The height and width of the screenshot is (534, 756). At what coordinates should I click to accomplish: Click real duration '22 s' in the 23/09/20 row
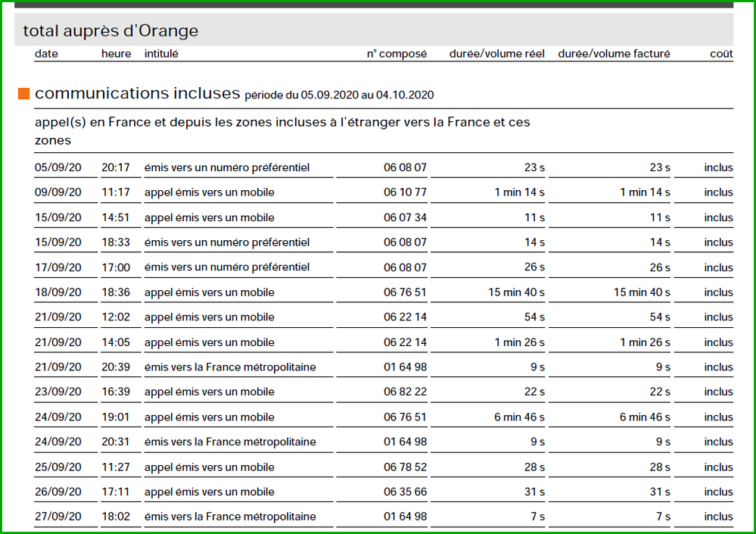pos(534,392)
